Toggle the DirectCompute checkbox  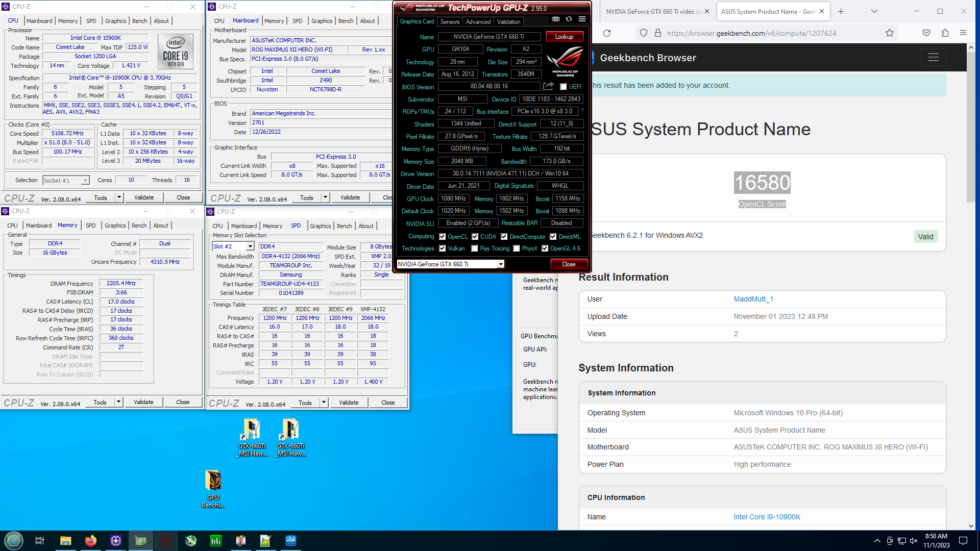click(x=504, y=237)
